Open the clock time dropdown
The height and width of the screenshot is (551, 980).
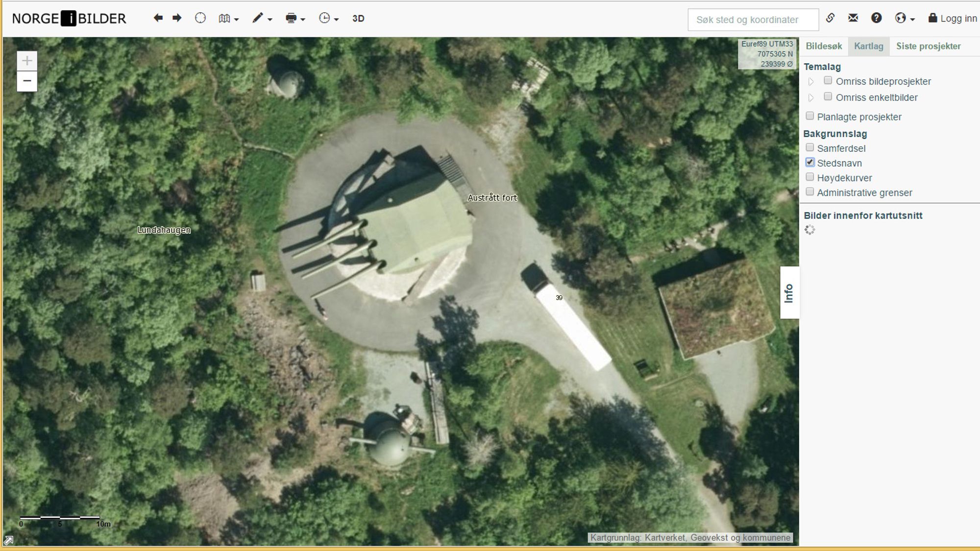pyautogui.click(x=329, y=19)
